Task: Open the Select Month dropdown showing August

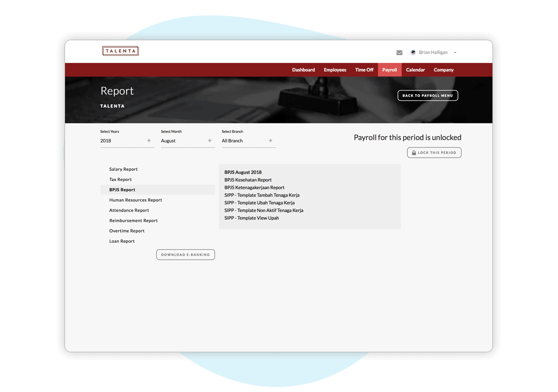Action: (x=188, y=141)
